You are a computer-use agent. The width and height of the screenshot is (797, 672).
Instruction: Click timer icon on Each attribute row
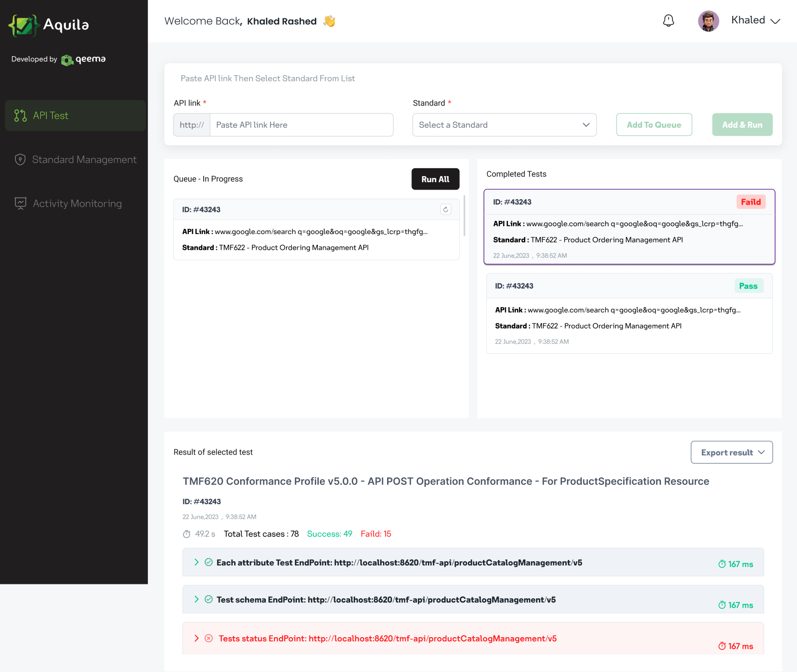point(722,564)
